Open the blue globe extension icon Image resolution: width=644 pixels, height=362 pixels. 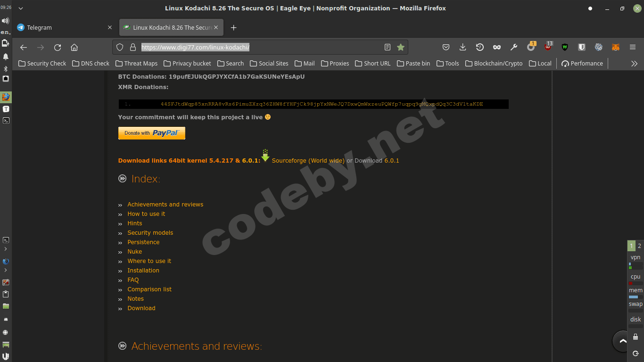point(599,47)
